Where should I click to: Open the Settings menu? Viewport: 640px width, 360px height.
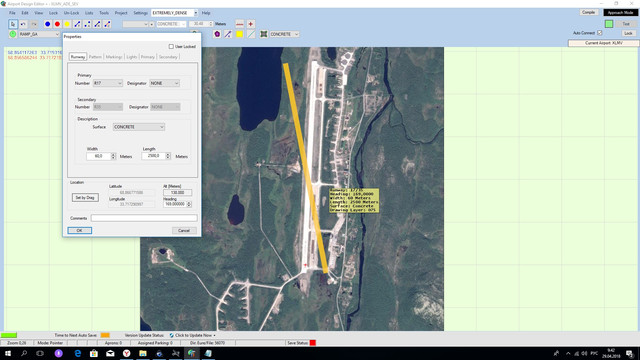coord(140,13)
